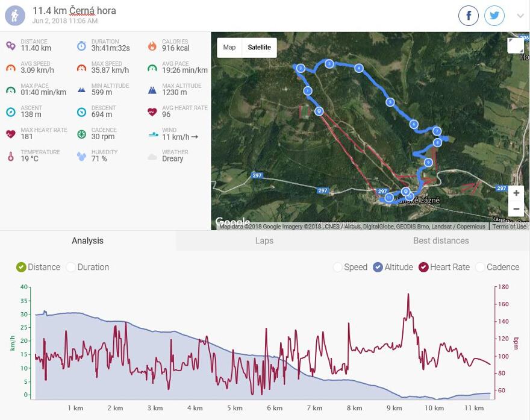Click the Wind icon
530x420 pixels.
click(x=153, y=134)
